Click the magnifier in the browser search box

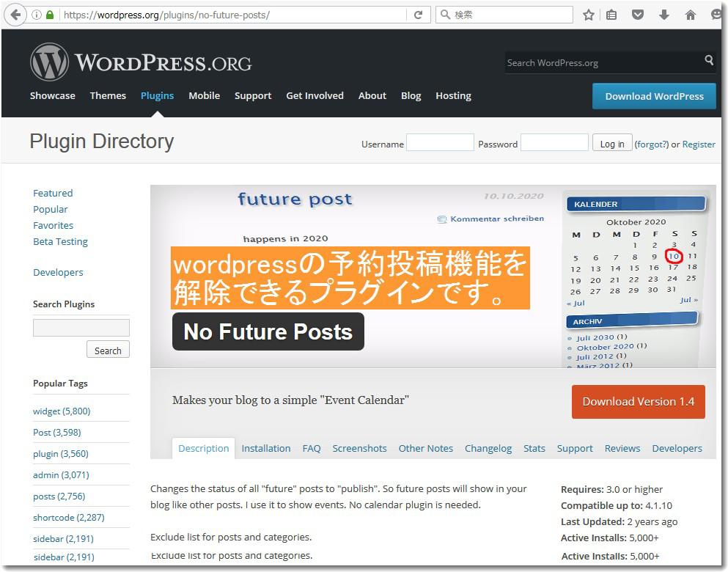point(445,15)
